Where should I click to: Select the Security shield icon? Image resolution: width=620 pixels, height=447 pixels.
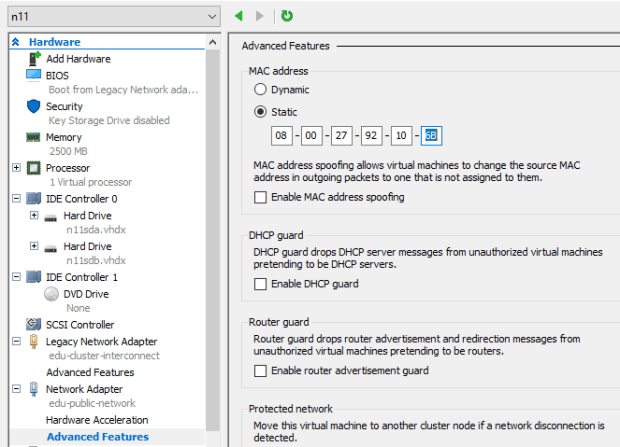click(x=33, y=106)
